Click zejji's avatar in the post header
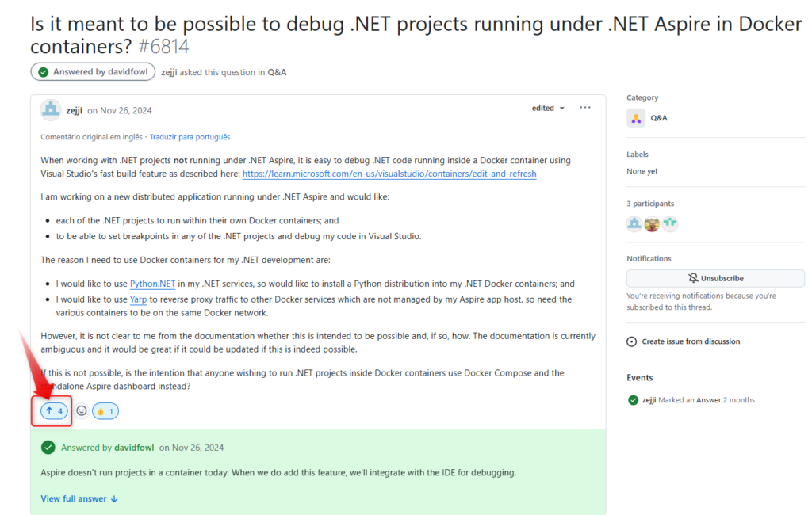The image size is (812, 515). click(51, 110)
